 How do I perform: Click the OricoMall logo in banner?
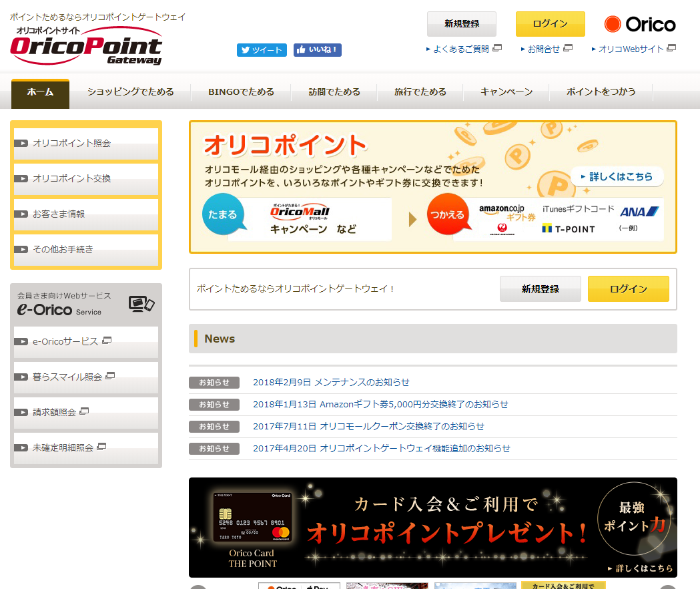pos(300,212)
